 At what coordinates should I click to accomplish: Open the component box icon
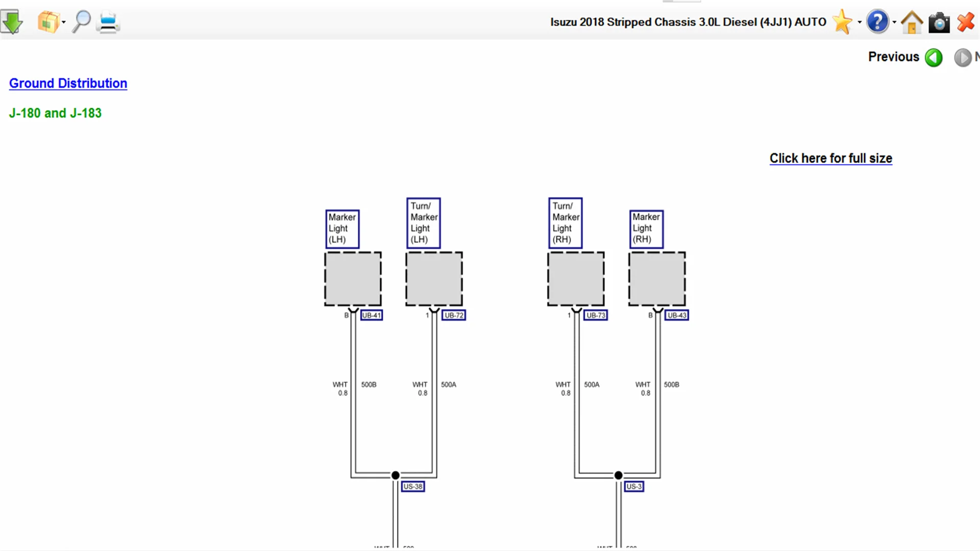48,22
